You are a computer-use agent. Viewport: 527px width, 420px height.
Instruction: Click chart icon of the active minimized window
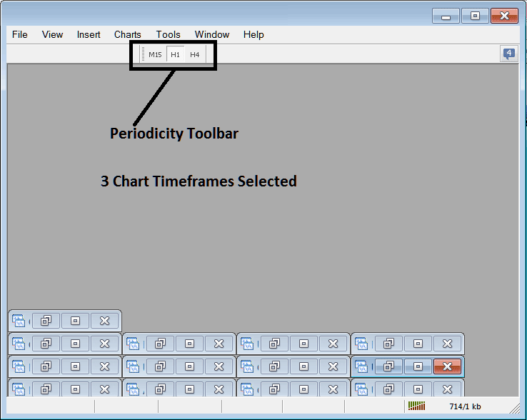pyautogui.click(x=361, y=366)
